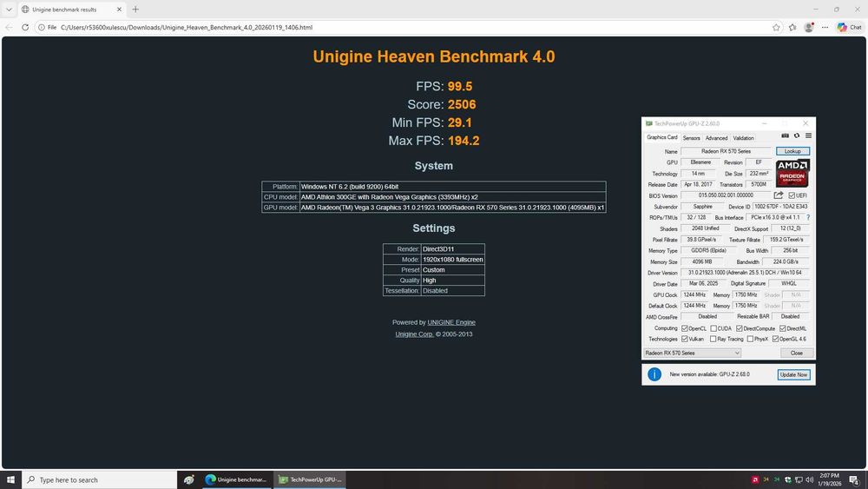
Task: Click CPU model AMD Athlon 300GE cell
Action: tap(452, 197)
